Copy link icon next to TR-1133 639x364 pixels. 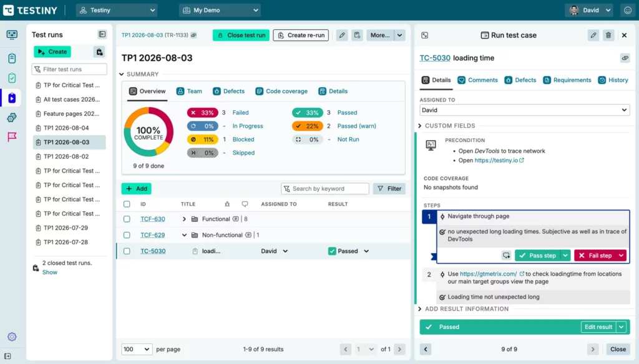[x=193, y=36]
